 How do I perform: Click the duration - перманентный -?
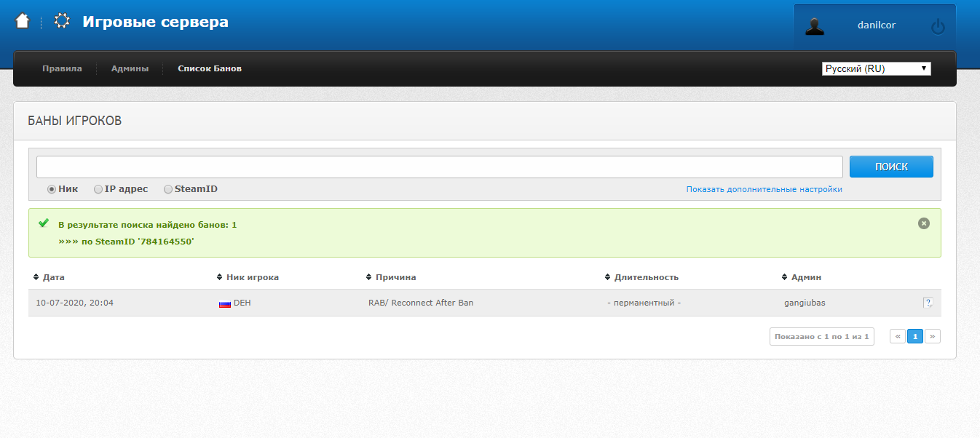tap(644, 303)
